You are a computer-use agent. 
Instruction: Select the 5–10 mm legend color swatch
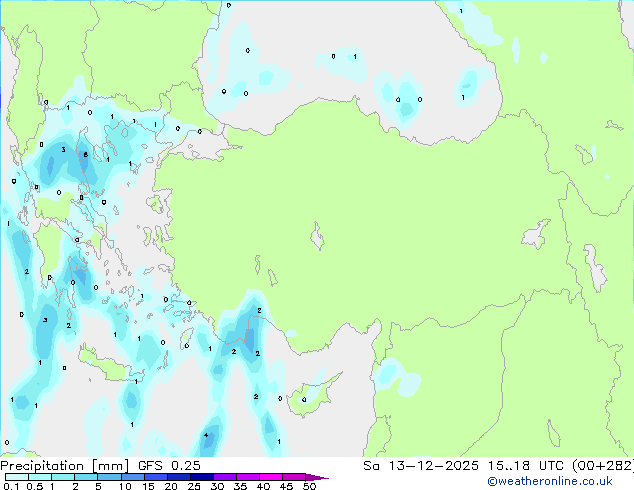click(109, 477)
